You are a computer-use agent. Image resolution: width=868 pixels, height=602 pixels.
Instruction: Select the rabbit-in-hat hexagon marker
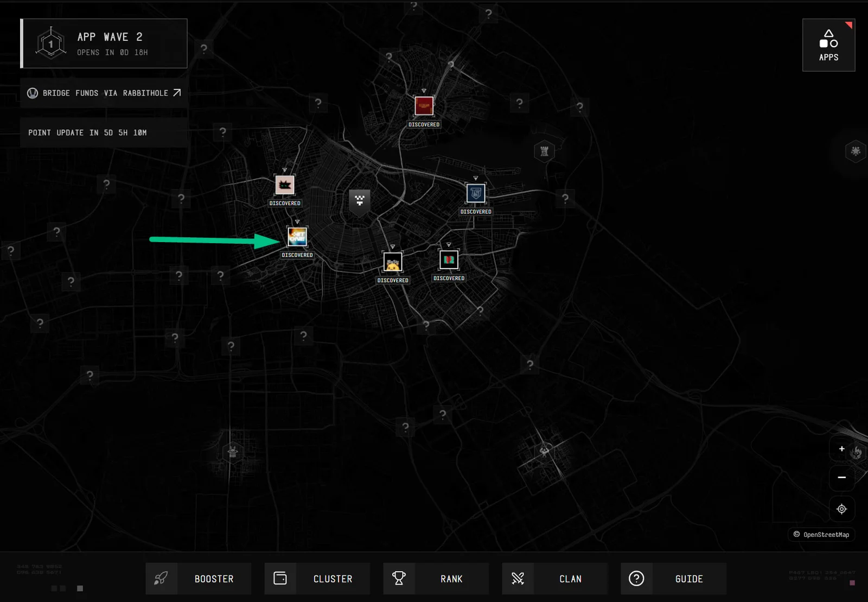click(233, 451)
